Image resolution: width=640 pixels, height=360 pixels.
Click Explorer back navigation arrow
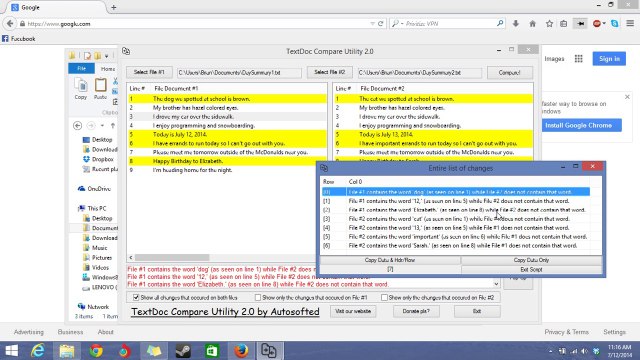77,126
